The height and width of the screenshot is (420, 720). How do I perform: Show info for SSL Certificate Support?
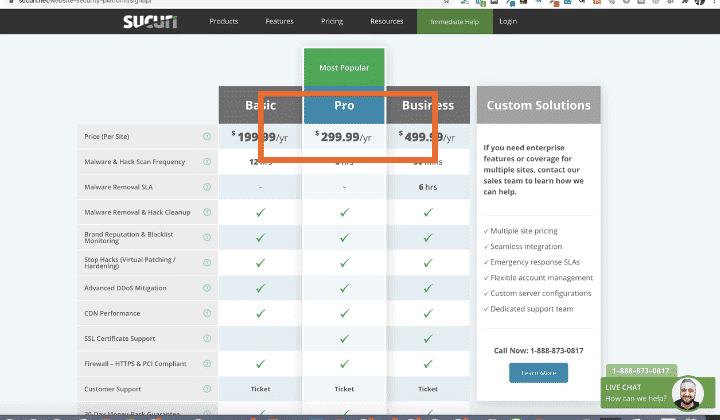click(x=207, y=338)
